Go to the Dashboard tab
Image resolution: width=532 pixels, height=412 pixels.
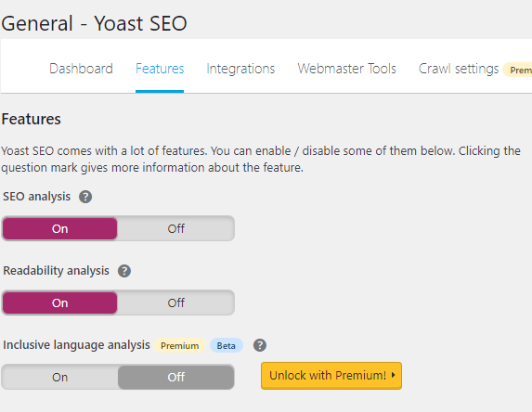[81, 69]
